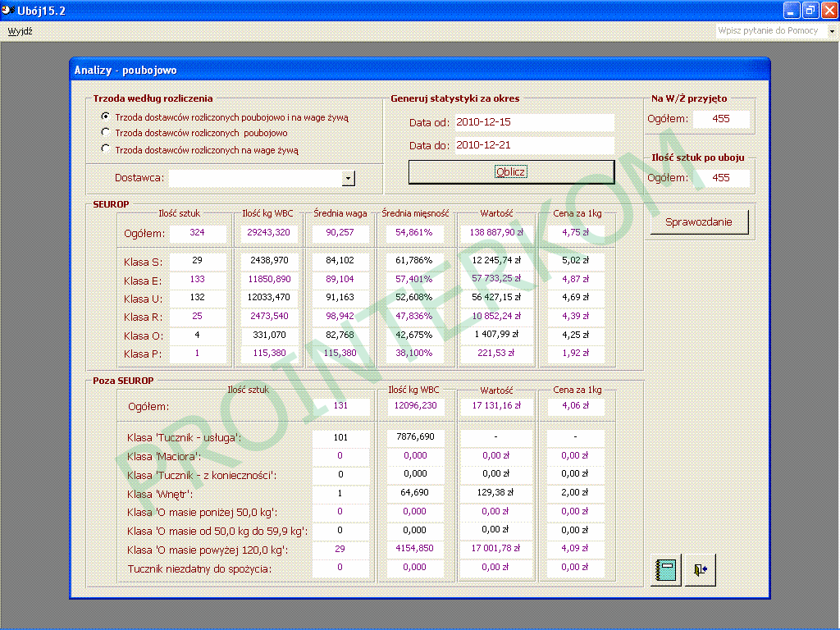Click the SEUROP Ogółem Wartość field
840x630 pixels.
point(496,233)
